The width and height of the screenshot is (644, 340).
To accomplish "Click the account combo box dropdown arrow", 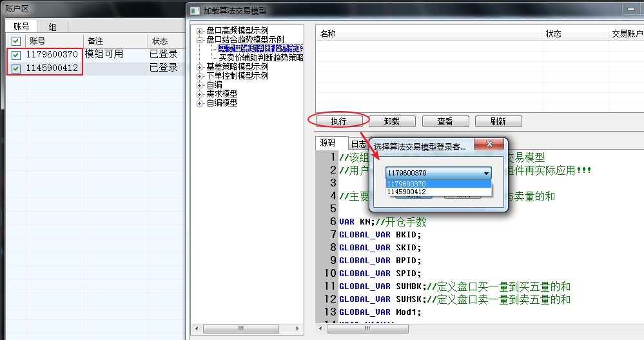I will 485,173.
